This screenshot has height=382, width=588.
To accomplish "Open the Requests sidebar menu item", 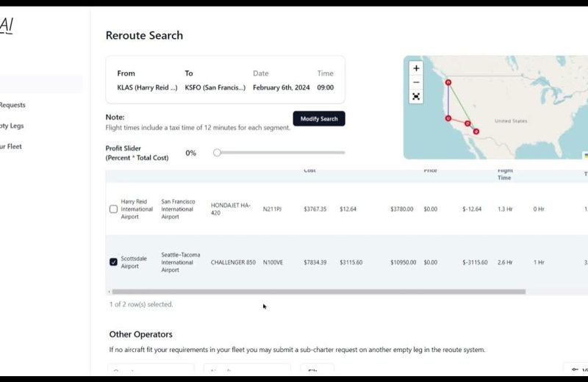I will [x=12, y=105].
